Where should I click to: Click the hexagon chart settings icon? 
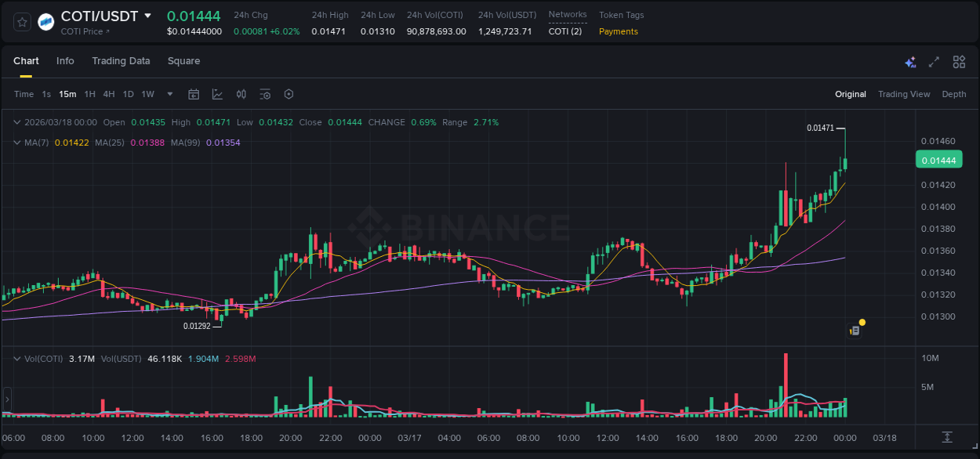click(x=289, y=94)
